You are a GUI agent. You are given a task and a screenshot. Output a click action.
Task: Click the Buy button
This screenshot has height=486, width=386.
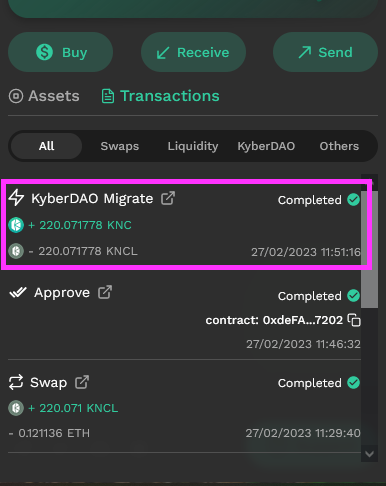pyautogui.click(x=60, y=52)
